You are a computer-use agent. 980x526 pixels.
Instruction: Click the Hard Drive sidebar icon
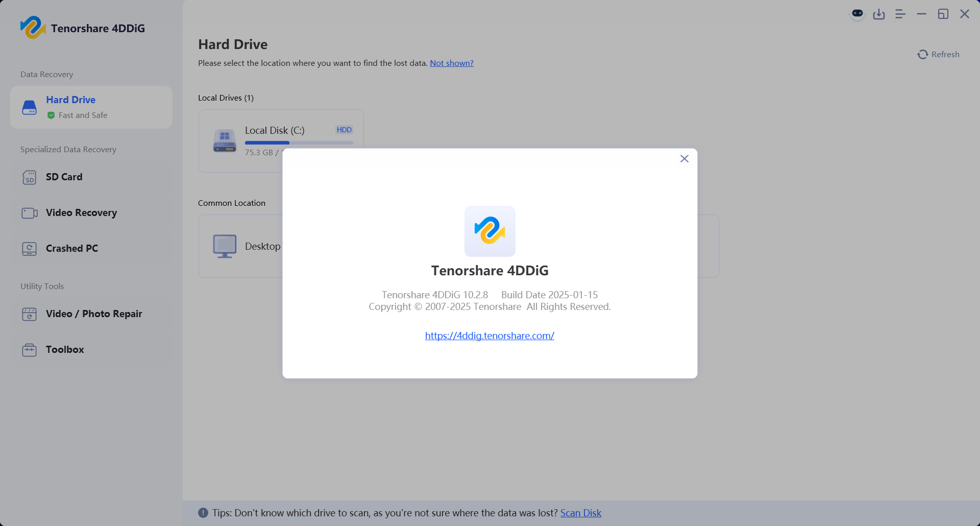30,107
